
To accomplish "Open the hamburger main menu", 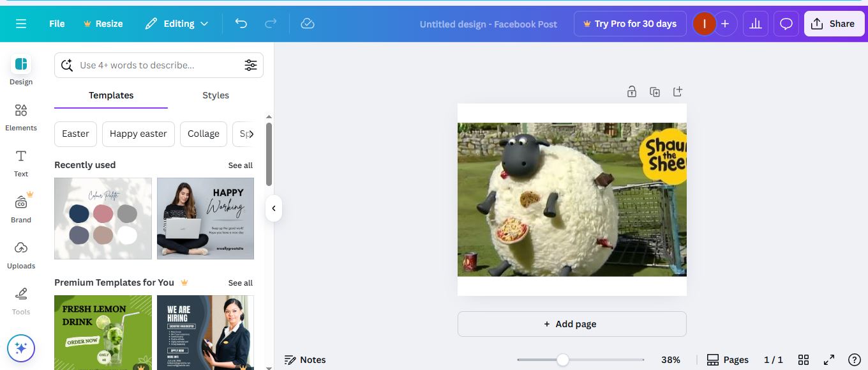I will click(21, 24).
